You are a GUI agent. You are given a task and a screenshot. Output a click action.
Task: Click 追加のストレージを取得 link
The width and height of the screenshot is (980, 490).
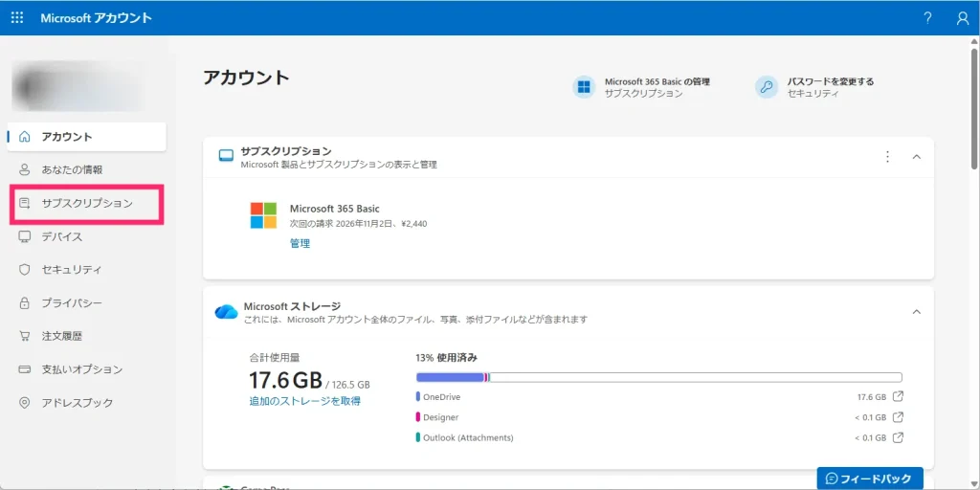[305, 401]
